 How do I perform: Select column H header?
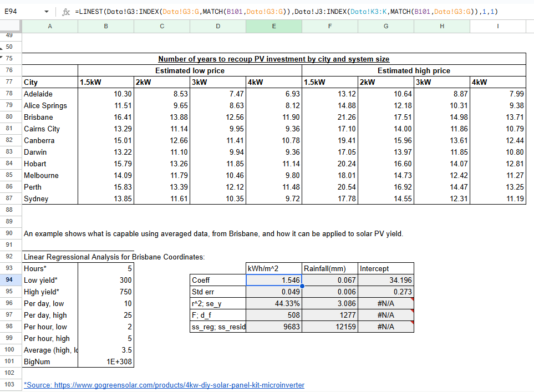point(442,26)
